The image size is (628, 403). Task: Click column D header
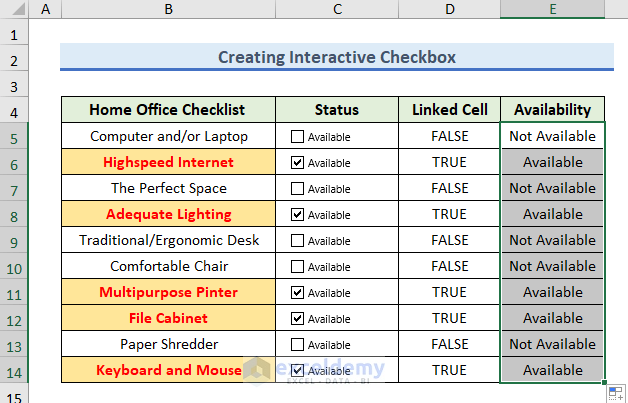449,10
